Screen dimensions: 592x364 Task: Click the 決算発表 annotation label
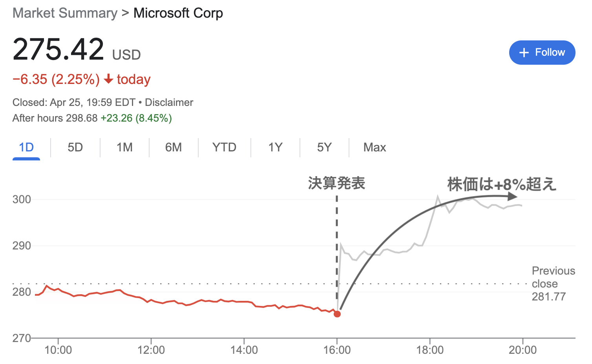336,183
